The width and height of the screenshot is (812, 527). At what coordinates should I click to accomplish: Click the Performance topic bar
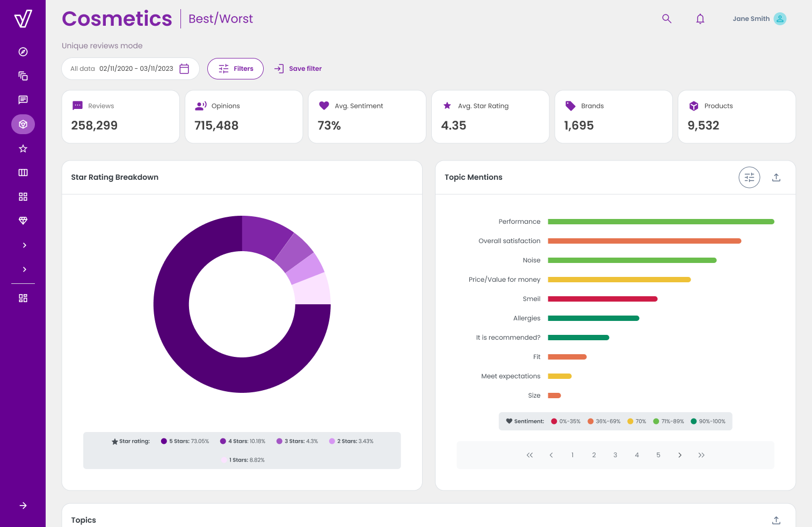[x=661, y=222]
